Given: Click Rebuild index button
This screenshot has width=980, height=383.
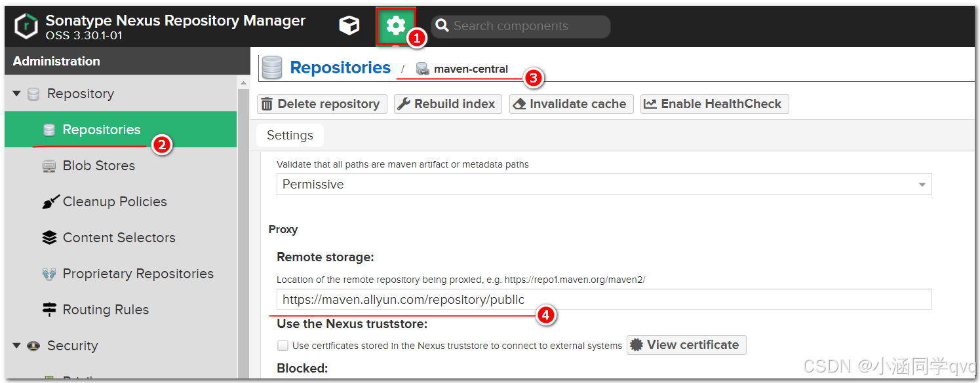Looking at the screenshot, I should pos(448,104).
